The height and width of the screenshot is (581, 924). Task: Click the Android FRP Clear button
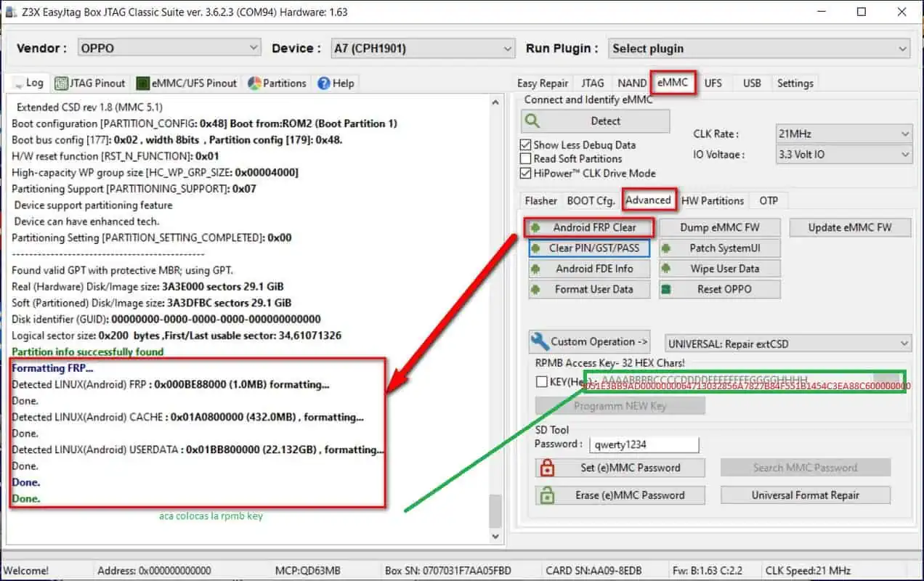pos(589,227)
